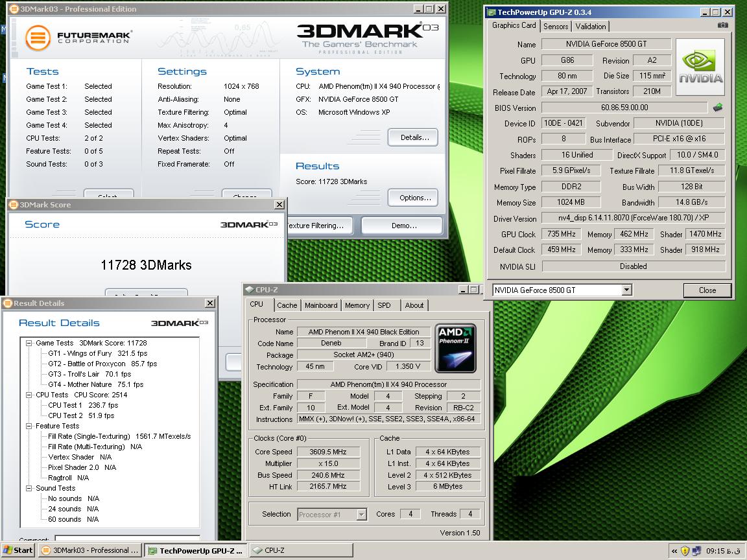The image size is (747, 560).
Task: Open the Cache tab in CPU-Z
Action: [x=287, y=305]
